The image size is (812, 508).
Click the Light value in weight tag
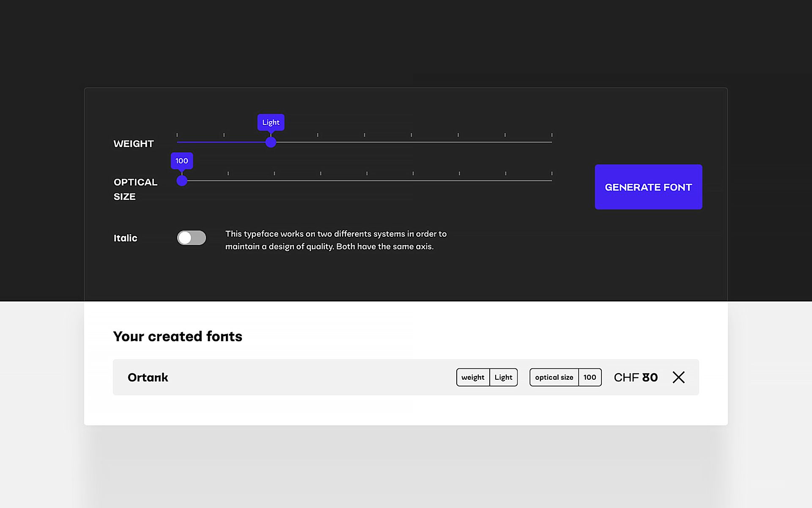coord(503,377)
